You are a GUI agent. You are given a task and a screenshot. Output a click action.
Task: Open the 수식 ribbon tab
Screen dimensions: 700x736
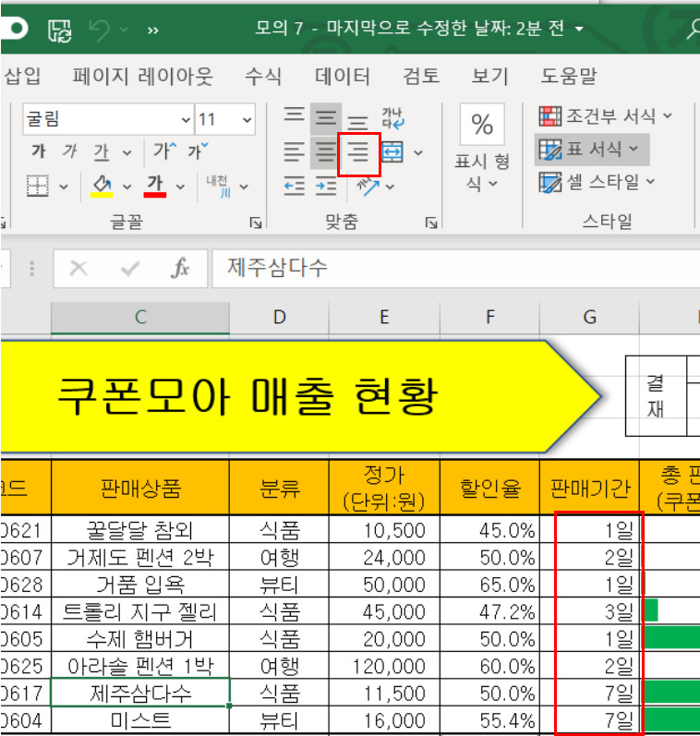click(x=263, y=76)
